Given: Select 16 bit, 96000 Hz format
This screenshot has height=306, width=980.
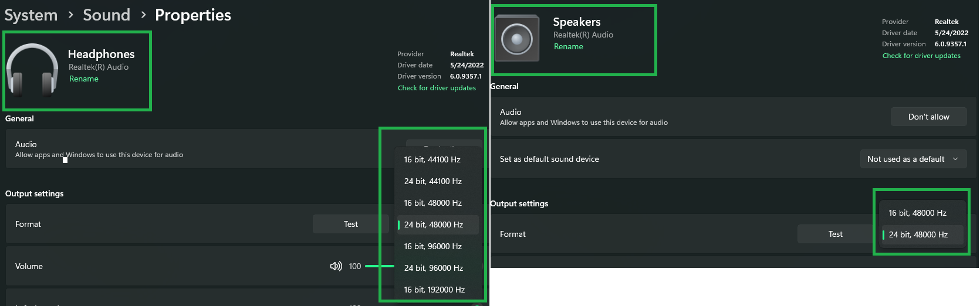Looking at the screenshot, I should coord(438,246).
